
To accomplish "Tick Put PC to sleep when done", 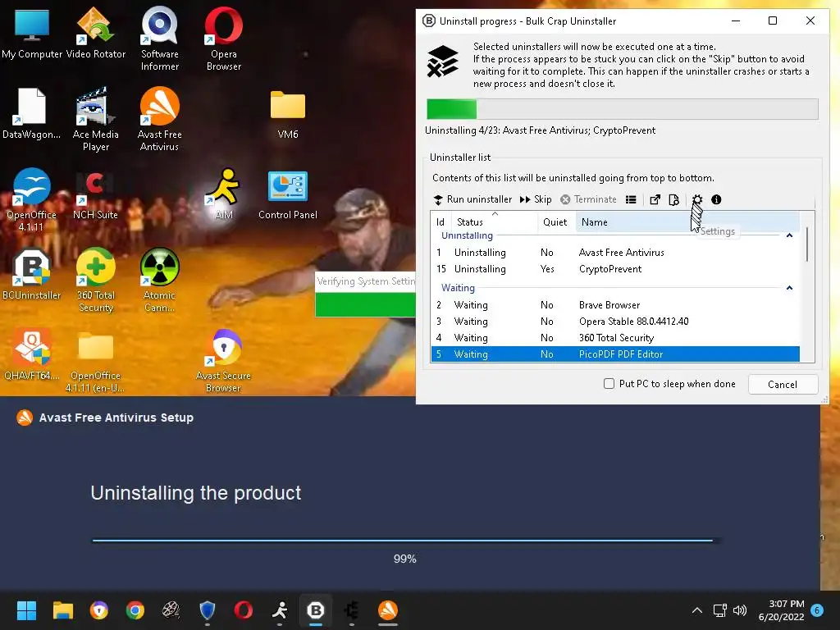I will coord(609,384).
